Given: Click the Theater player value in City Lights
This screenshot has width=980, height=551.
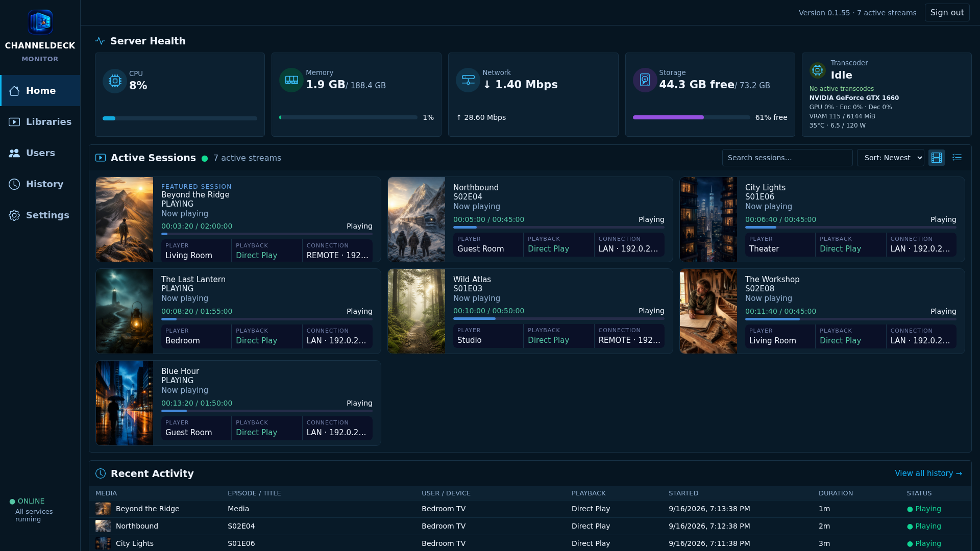Looking at the screenshot, I should click(764, 249).
